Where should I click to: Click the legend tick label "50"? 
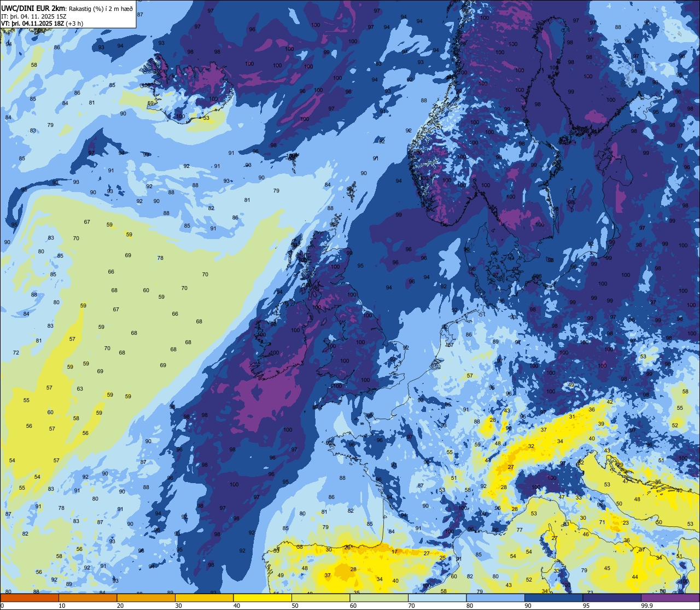[295, 606]
